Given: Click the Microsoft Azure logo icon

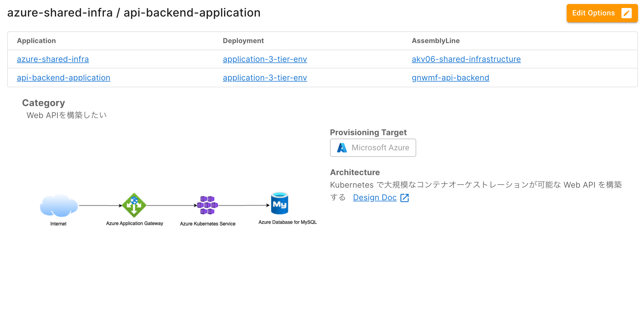Looking at the screenshot, I should 342,148.
